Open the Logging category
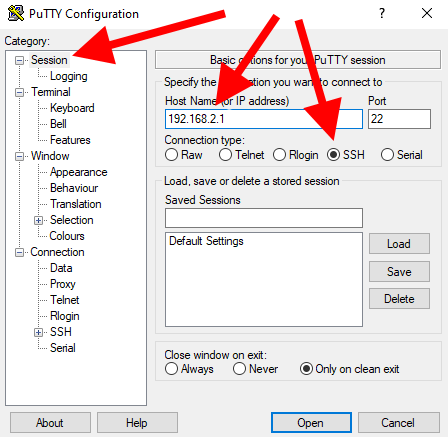The image size is (448, 437). (x=69, y=76)
